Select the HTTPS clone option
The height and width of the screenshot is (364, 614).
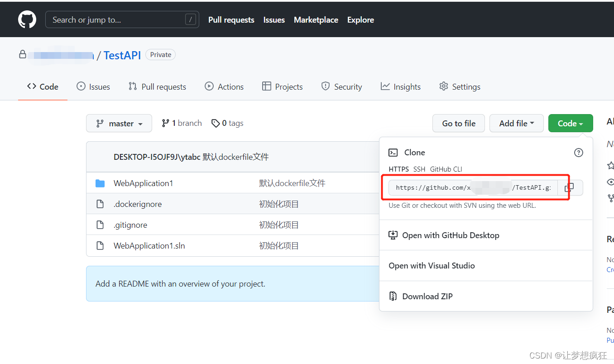coord(398,169)
